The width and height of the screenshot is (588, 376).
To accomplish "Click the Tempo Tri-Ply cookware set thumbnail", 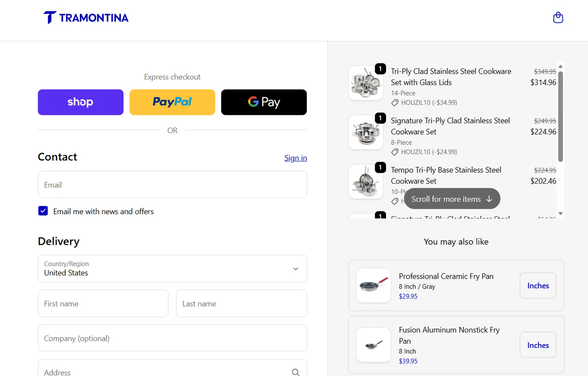I will point(366,181).
